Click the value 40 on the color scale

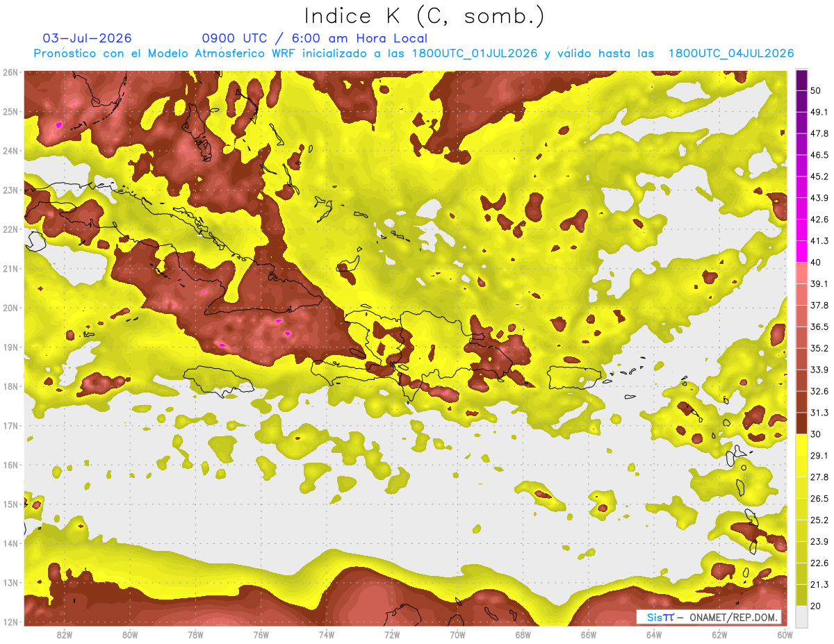coord(816,263)
